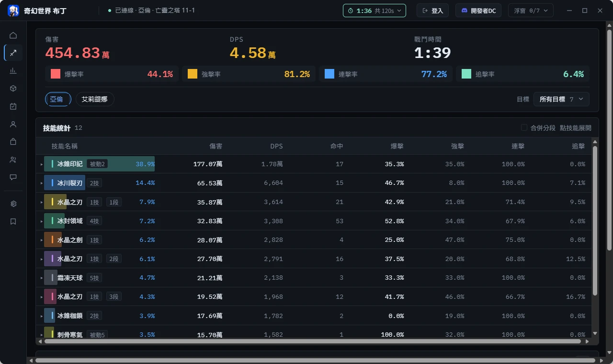Open the bar chart statistics icon

coord(13,71)
